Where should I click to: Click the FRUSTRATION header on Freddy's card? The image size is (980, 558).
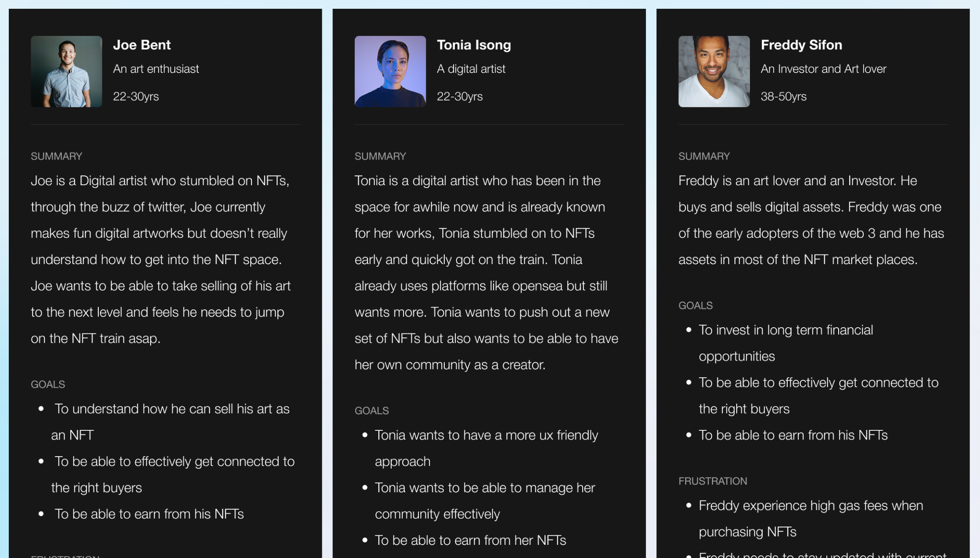tap(713, 481)
